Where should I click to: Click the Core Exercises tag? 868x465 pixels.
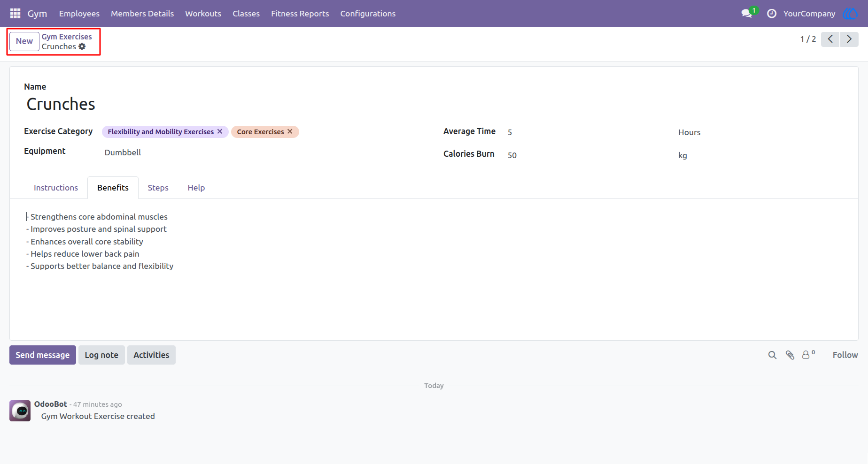point(260,132)
